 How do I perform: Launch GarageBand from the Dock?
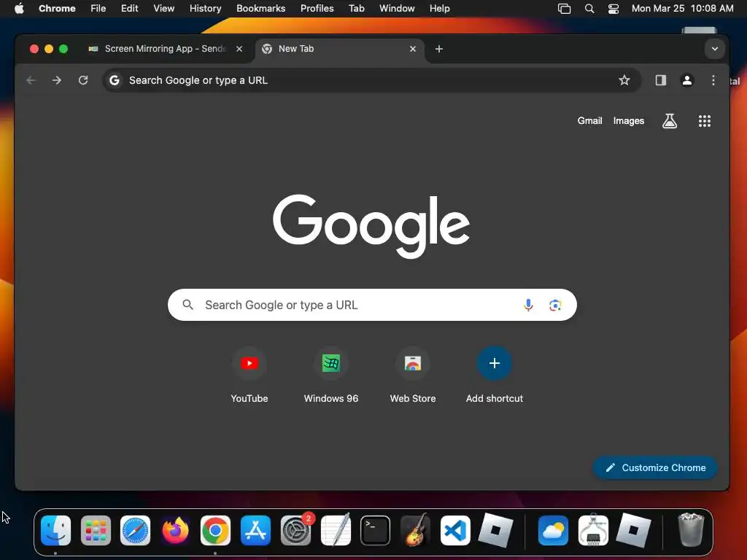click(415, 529)
